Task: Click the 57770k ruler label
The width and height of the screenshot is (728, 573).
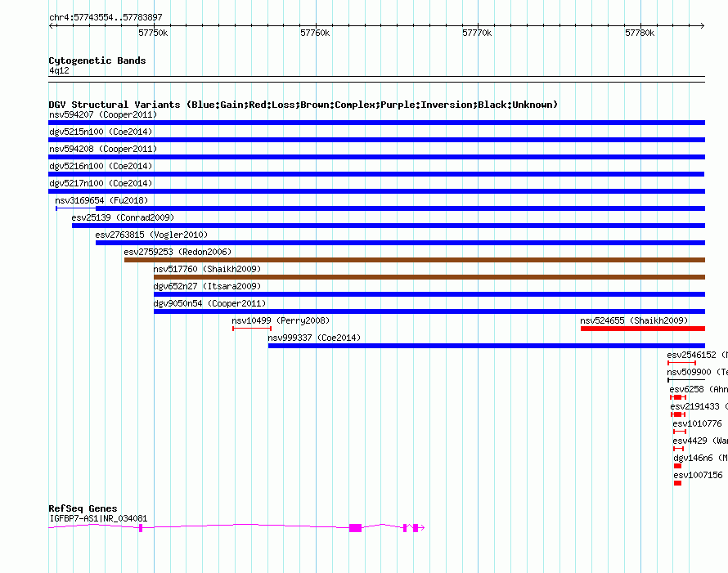Action: tap(477, 33)
